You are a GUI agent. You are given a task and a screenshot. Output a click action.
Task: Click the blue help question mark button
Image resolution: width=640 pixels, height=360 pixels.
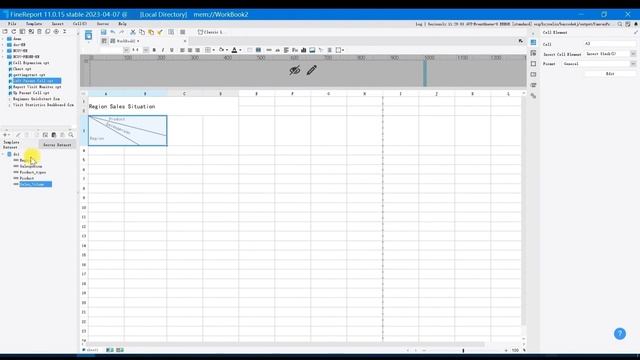(620, 333)
